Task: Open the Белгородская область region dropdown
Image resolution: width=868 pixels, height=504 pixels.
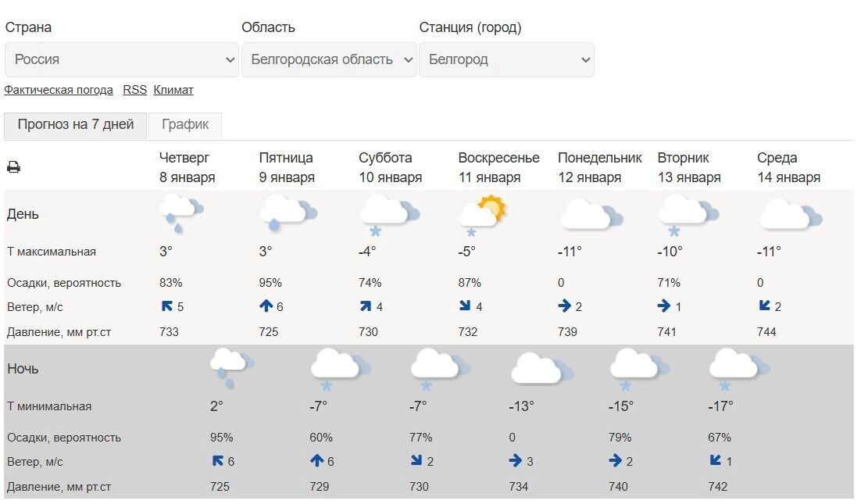Action: tap(328, 59)
